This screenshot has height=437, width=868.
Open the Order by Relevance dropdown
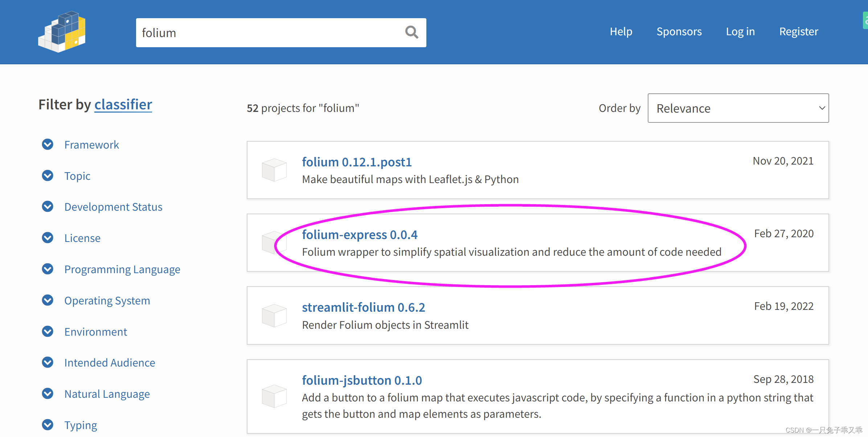tap(738, 108)
